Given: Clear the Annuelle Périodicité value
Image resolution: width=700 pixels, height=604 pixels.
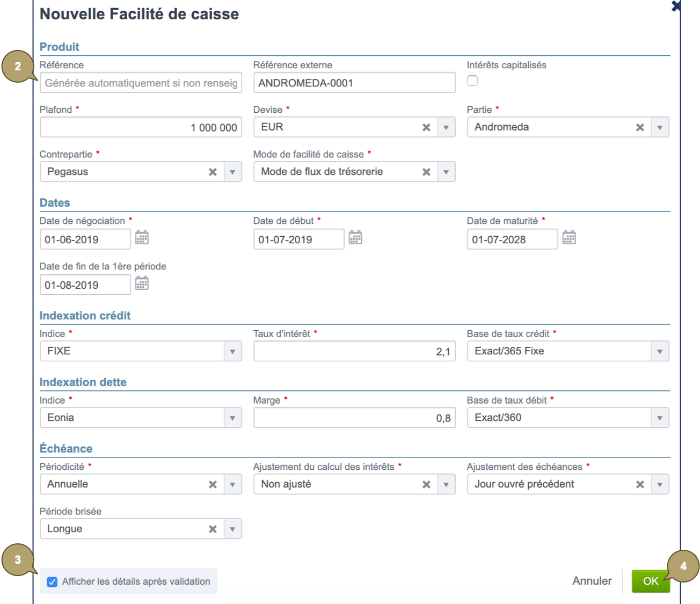Looking at the screenshot, I should pos(213,485).
